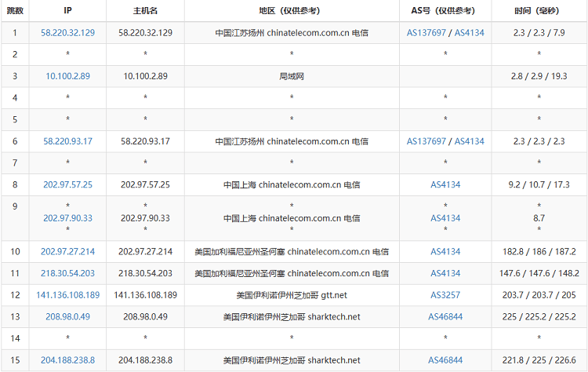588x372 pixels.
Task: Open AS3257 link
Action: pos(445,295)
